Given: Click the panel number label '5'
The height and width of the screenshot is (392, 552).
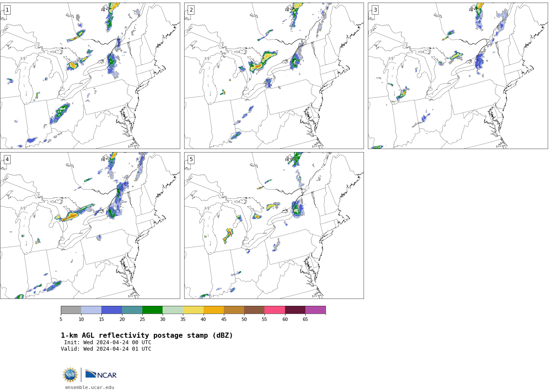Looking at the screenshot, I should [191, 159].
